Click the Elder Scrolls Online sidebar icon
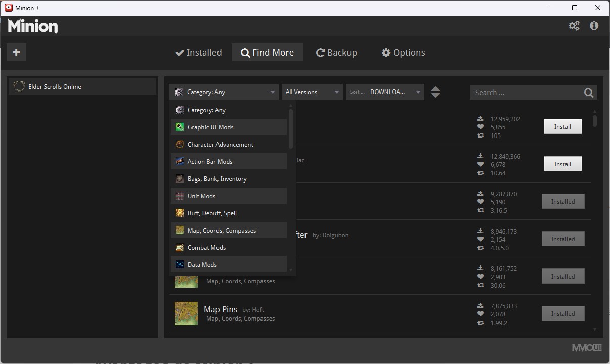The height and width of the screenshot is (364, 610). coord(19,86)
